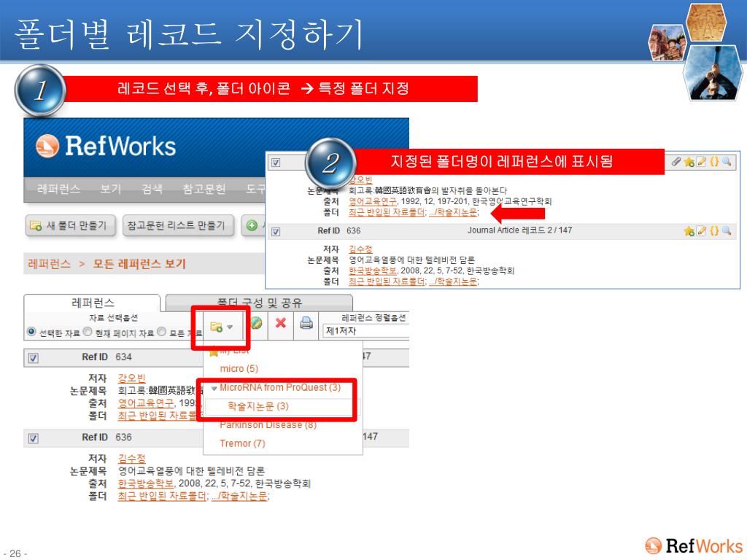Switch to the 레퍼런스 tab
This screenshot has height=560, width=747.
click(x=93, y=303)
